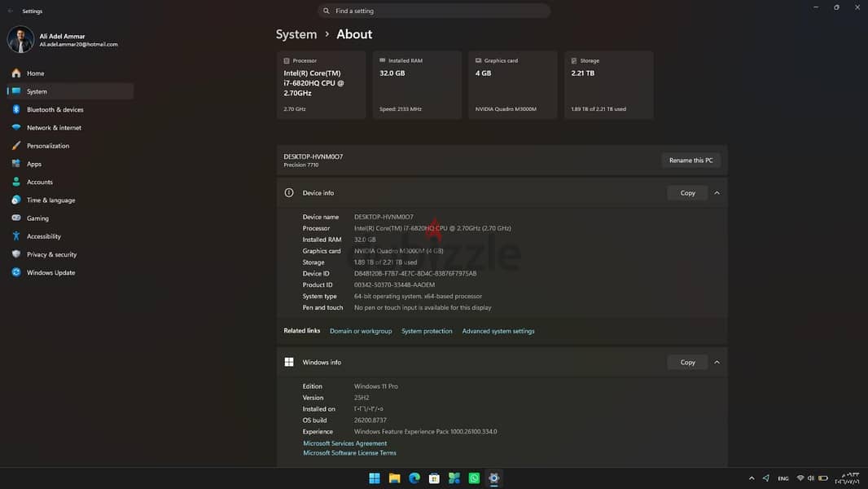Image resolution: width=868 pixels, height=489 pixels.
Task: Collapse the Windows info section
Action: click(x=717, y=362)
